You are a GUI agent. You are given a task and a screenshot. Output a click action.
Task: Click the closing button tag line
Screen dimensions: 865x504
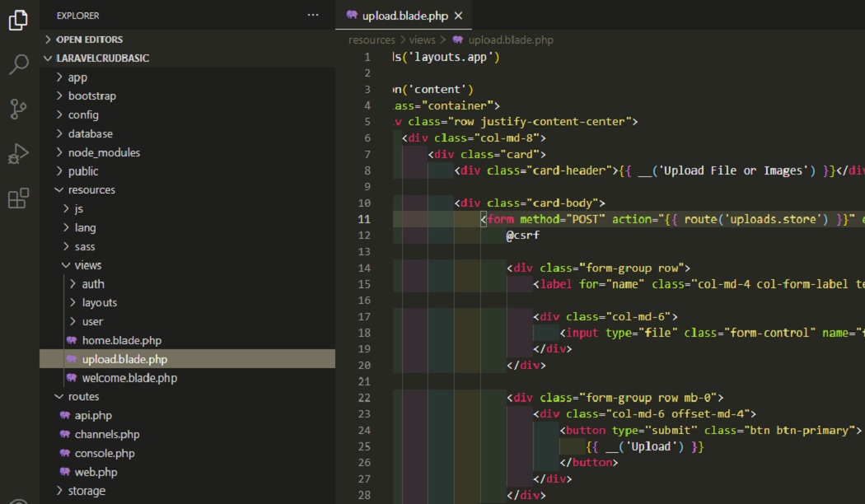click(589, 463)
